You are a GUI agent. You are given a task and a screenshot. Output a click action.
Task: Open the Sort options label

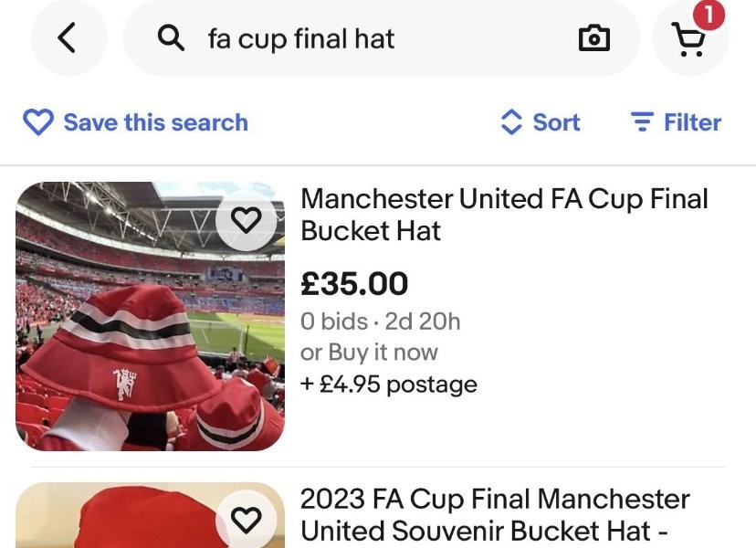point(556,122)
